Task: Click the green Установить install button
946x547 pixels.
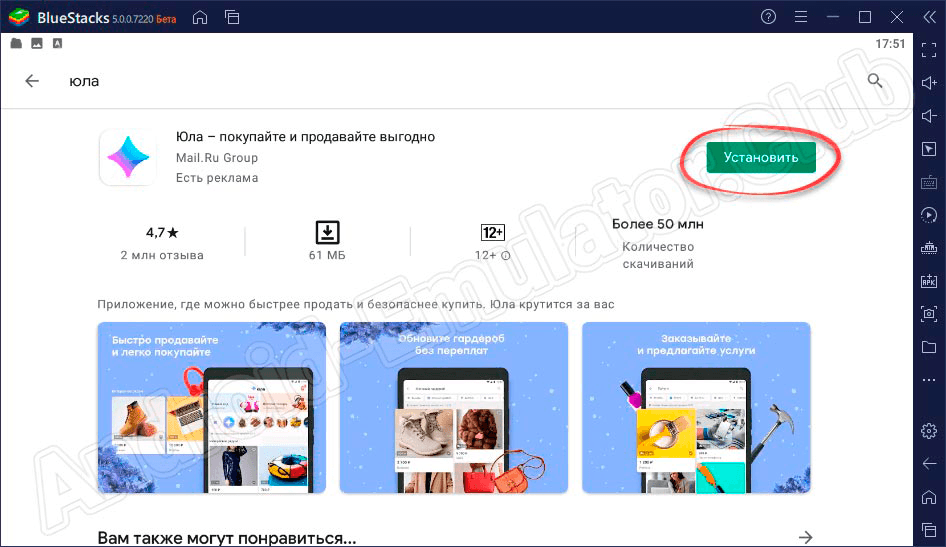Action: (x=761, y=157)
